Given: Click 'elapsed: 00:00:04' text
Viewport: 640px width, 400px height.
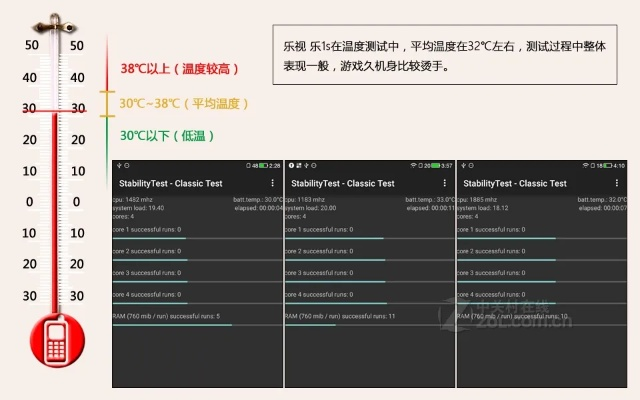Looking at the screenshot, I should (258, 208).
